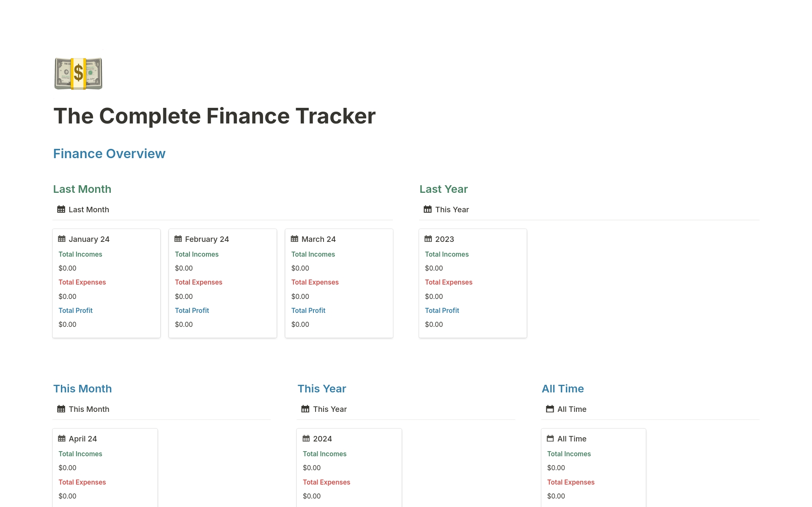Click the Finance Overview heading
The width and height of the screenshot is (812, 507).
[109, 153]
